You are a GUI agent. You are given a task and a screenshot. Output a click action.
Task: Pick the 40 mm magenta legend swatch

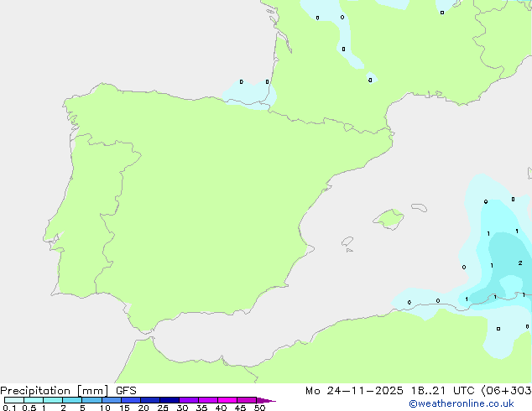coord(227,401)
